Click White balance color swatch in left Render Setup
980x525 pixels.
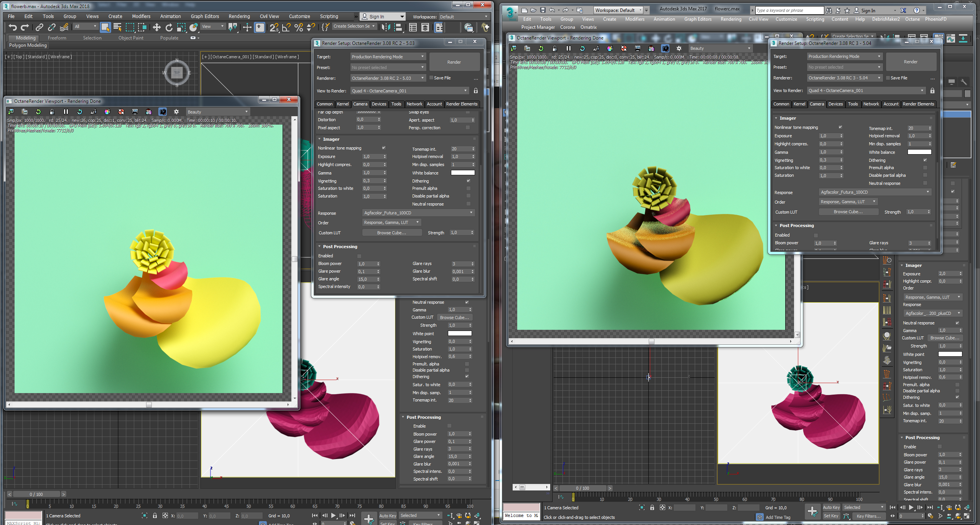click(462, 173)
